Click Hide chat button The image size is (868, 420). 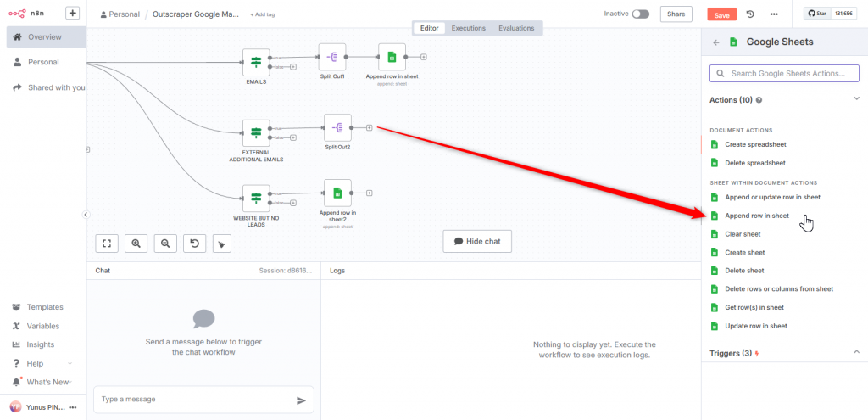click(x=477, y=242)
